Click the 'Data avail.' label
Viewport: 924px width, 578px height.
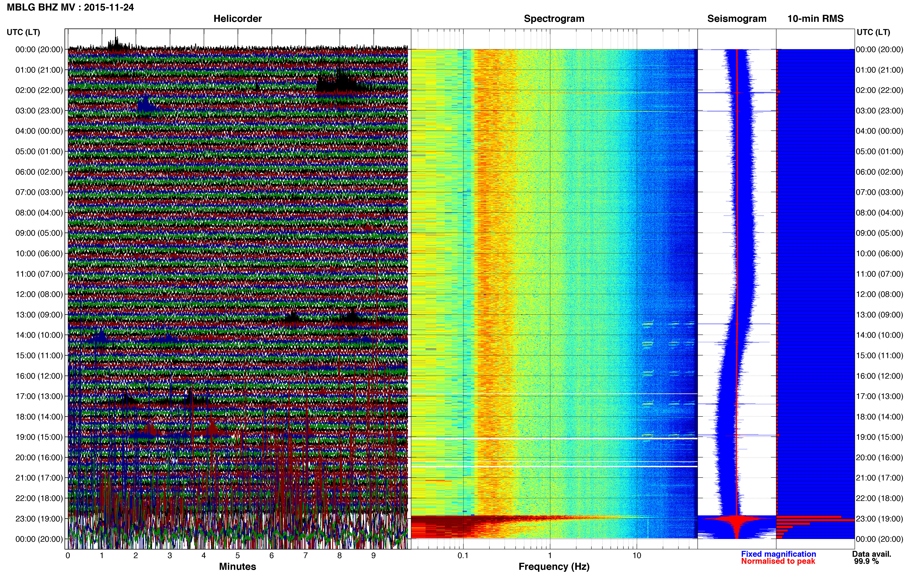tap(872, 554)
